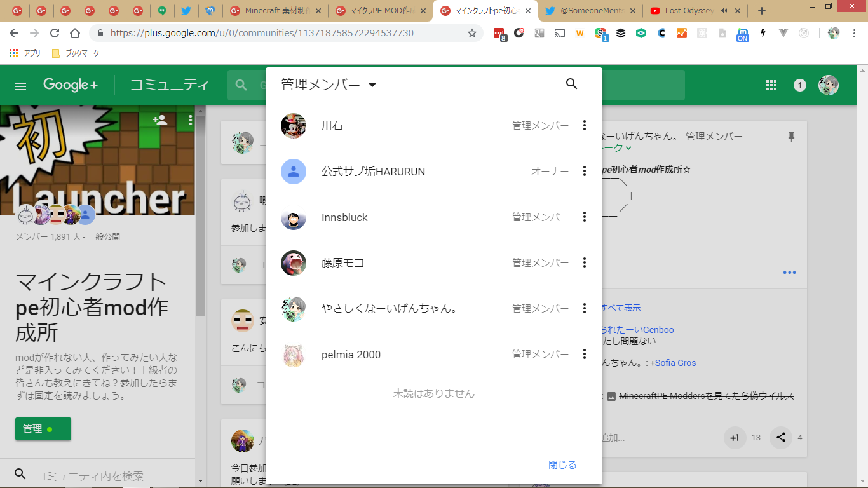868x488 pixels.
Task: Switch to the Minecraft 素材制作 tab
Action: (x=275, y=11)
